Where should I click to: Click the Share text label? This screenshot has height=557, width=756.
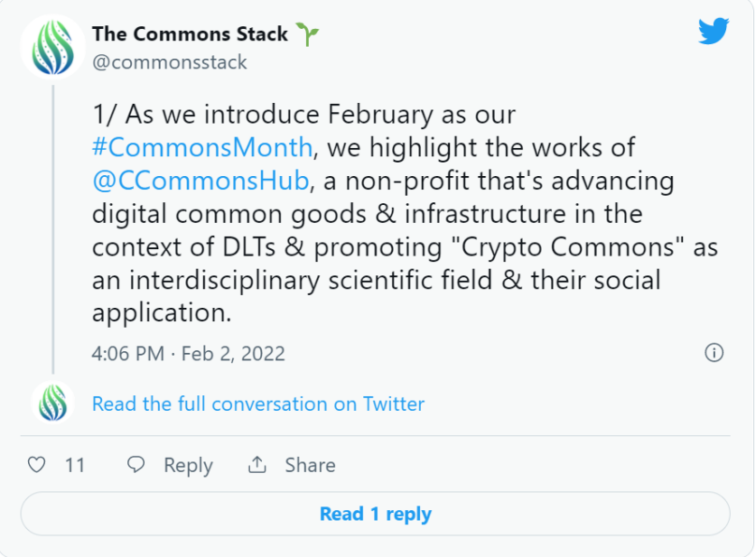point(310,465)
